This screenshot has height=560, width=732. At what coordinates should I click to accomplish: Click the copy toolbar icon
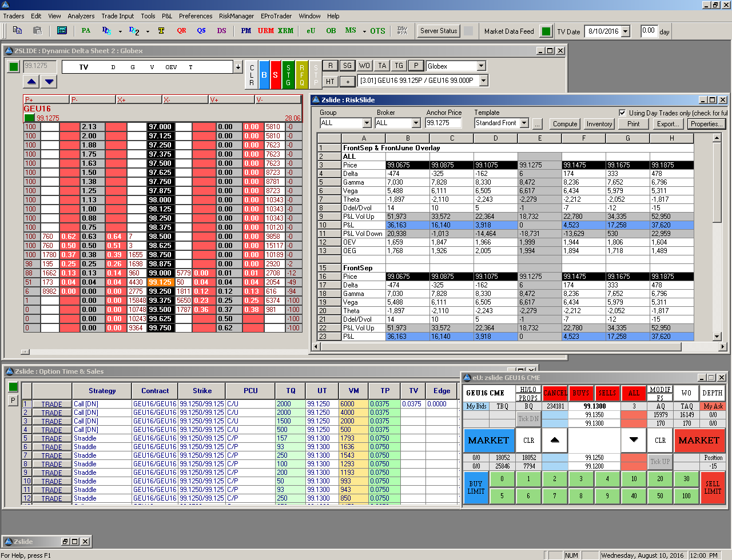(17, 31)
